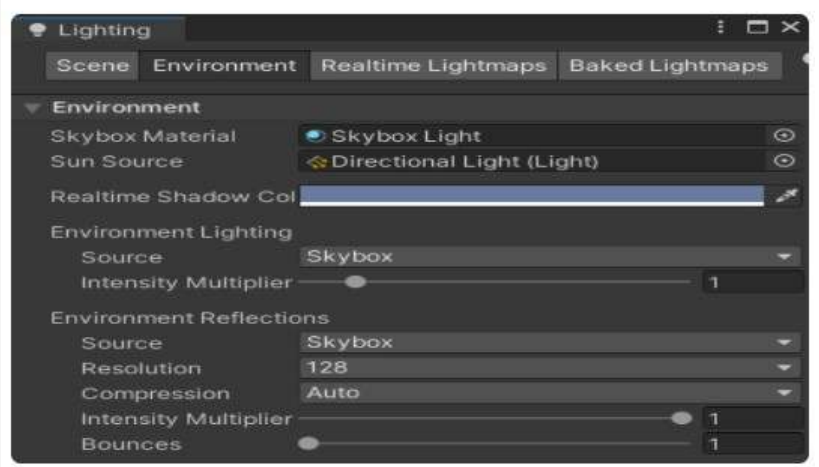Switch to the Scene tab
The height and width of the screenshot is (467, 819).
point(92,66)
